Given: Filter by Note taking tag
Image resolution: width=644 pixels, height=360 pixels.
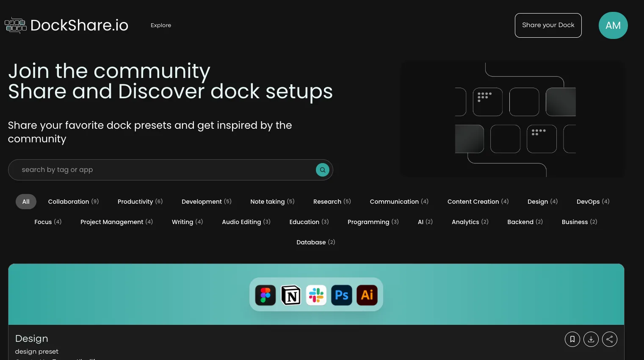Looking at the screenshot, I should tap(272, 202).
